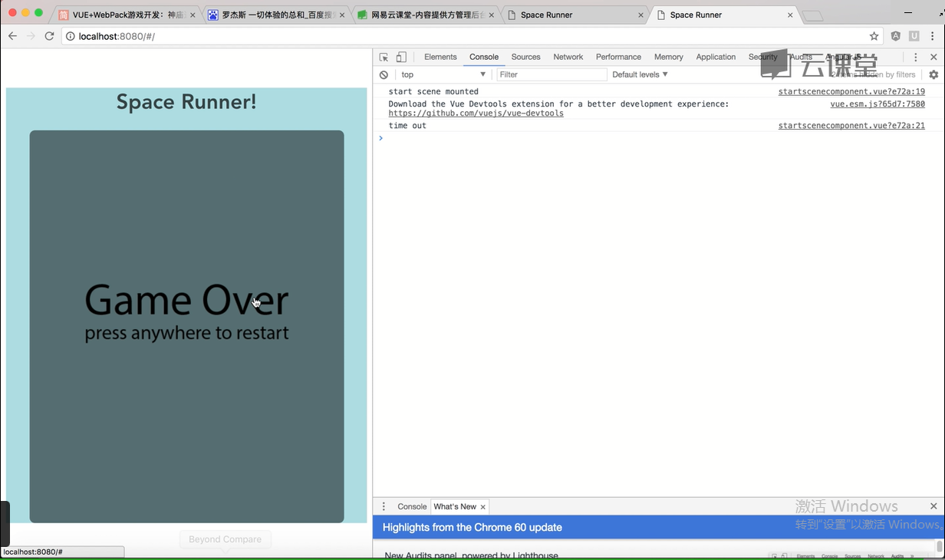Screen dimensions: 945x560
Task: Close the What's New drawer tab
Action: pyautogui.click(x=482, y=507)
